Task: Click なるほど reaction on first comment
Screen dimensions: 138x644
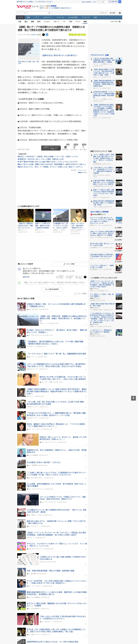Action: 70,277
